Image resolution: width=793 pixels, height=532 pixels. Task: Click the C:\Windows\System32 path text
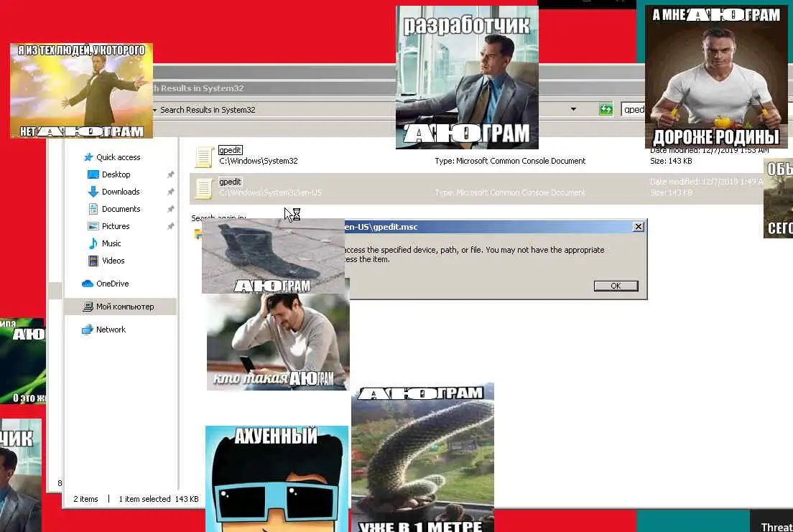click(x=259, y=161)
